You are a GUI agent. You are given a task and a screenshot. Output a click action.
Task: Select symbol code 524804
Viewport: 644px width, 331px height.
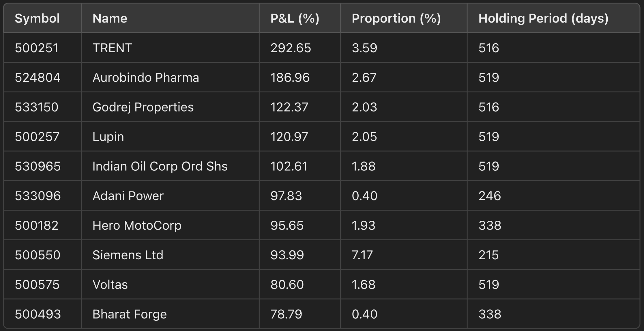click(x=38, y=78)
